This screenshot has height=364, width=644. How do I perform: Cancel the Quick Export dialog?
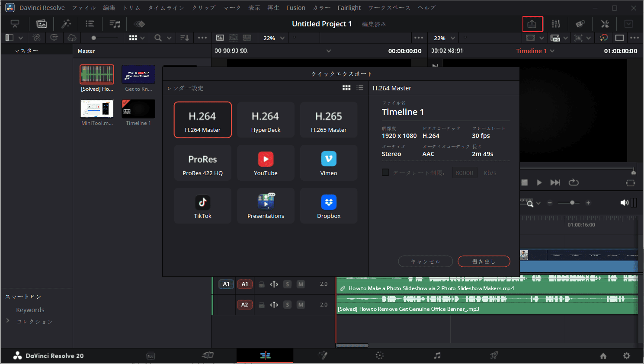[x=425, y=261]
